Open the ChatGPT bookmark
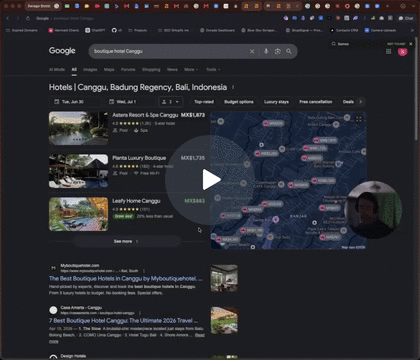The height and width of the screenshot is (360, 420). [x=95, y=30]
